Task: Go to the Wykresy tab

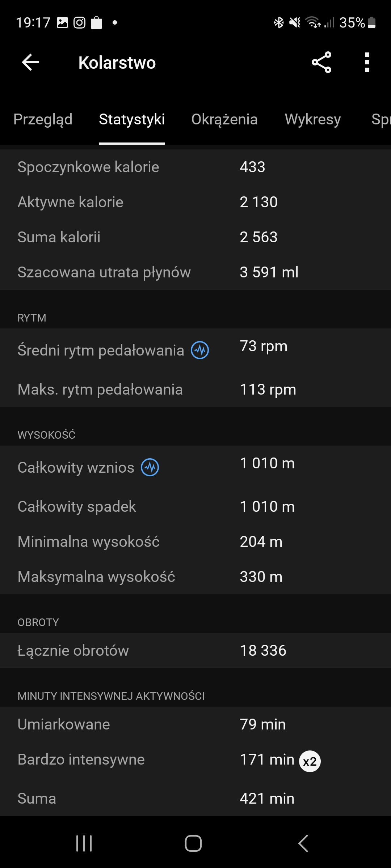Action: pos(313,119)
